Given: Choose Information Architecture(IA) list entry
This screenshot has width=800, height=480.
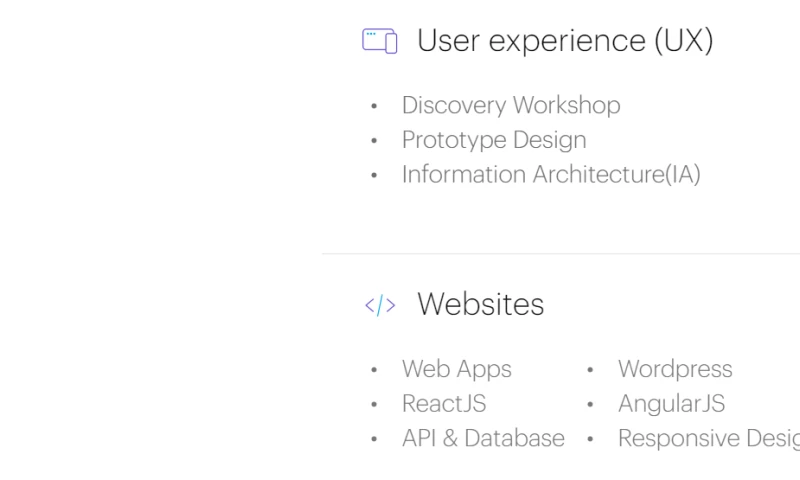Looking at the screenshot, I should 551,174.
